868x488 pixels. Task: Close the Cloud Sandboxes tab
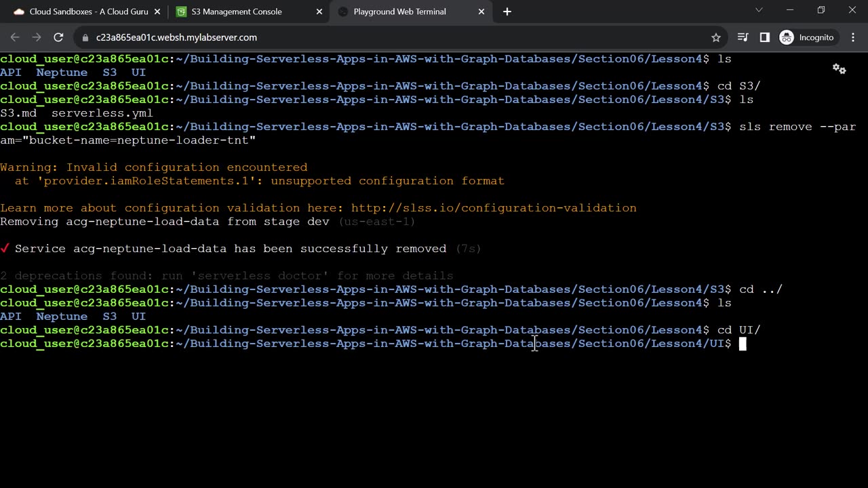pos(156,12)
